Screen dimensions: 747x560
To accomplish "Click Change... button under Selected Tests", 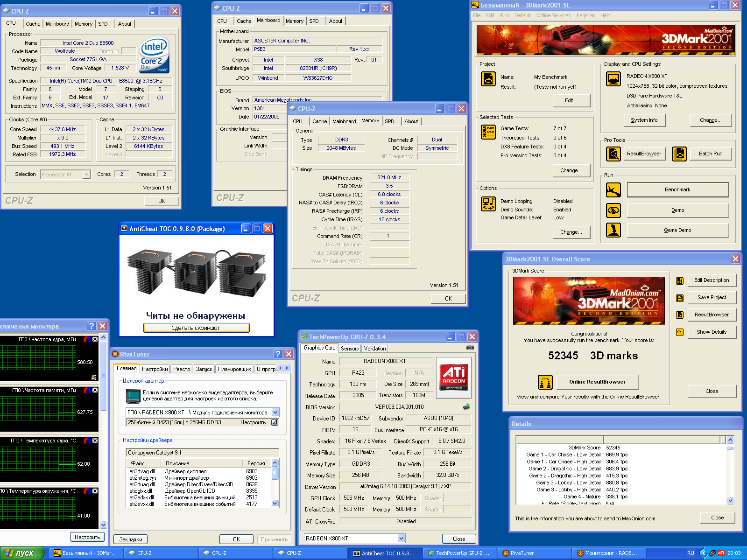I will point(571,171).
